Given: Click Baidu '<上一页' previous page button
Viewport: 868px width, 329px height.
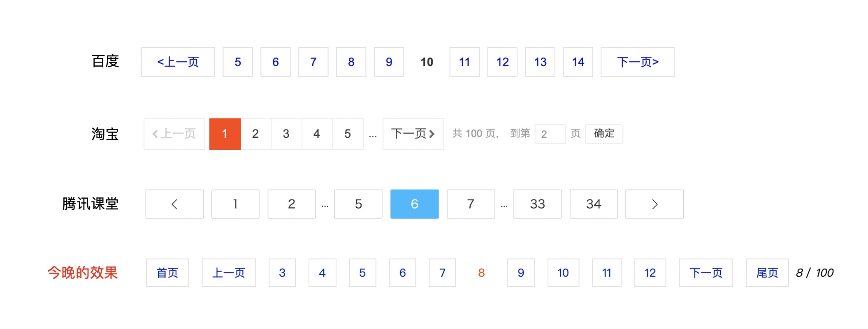Looking at the screenshot, I should [178, 62].
